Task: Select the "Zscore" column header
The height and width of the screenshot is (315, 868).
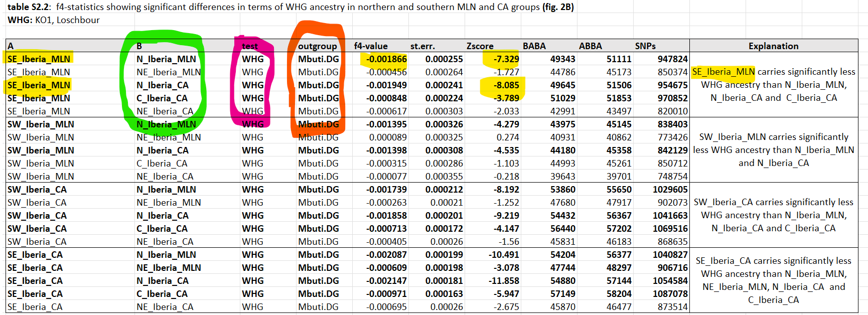Action: pyautogui.click(x=480, y=46)
